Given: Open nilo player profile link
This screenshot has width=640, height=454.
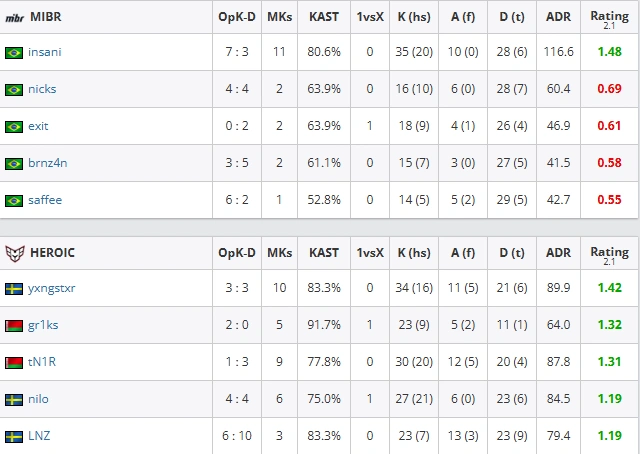Looking at the screenshot, I should 38,399.
